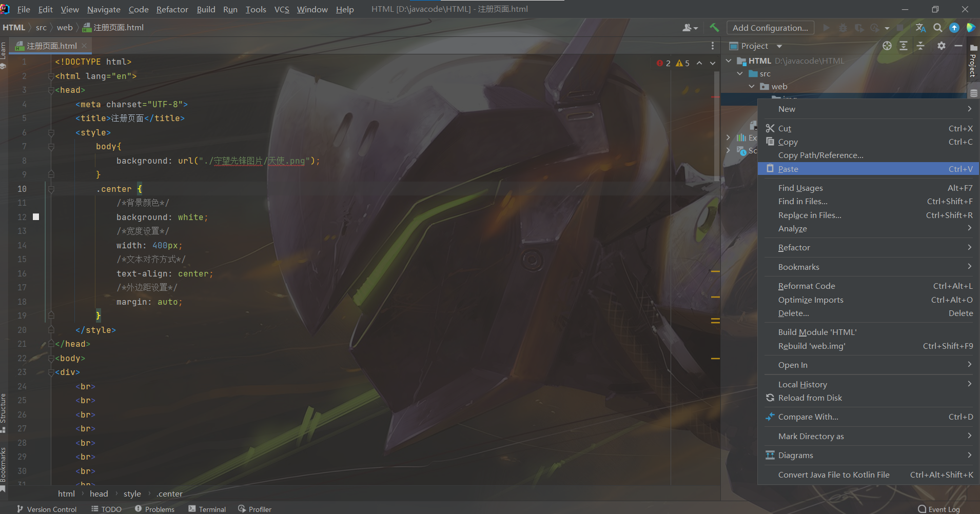Select the 注册页面.html editor tab
This screenshot has width=980, height=514.
click(x=51, y=46)
